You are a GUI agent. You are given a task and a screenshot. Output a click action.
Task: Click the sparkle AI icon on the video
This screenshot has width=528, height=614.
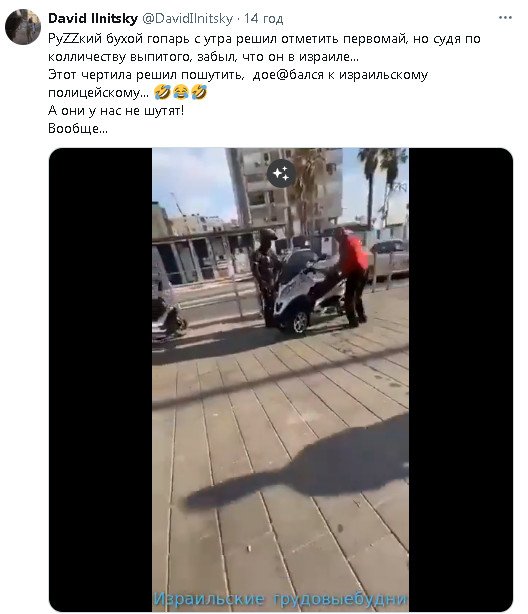tap(281, 173)
